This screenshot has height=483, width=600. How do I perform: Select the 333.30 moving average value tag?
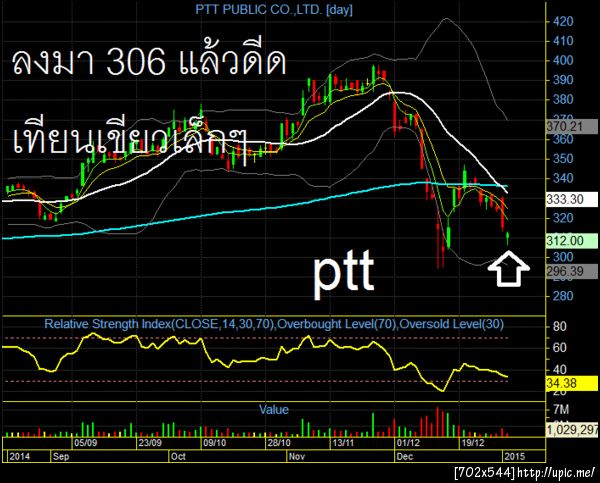(x=572, y=199)
